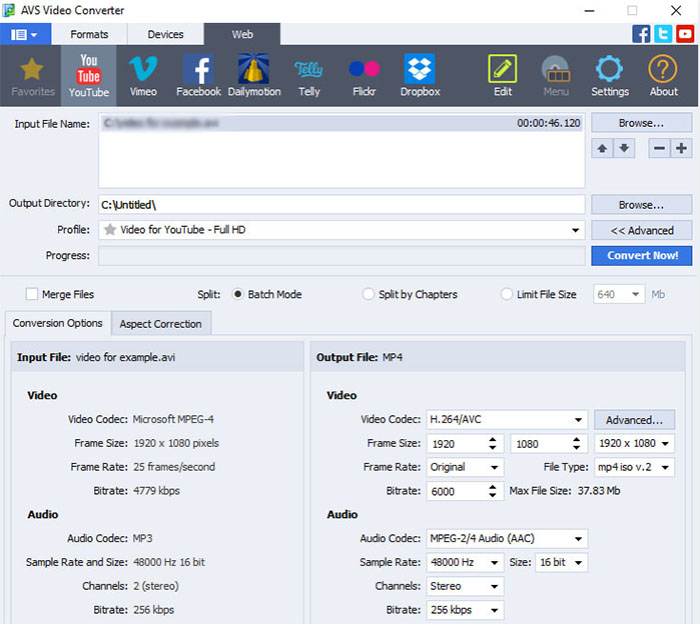Click the Menu disc icon
The width and height of the screenshot is (700, 624).
pyautogui.click(x=556, y=76)
